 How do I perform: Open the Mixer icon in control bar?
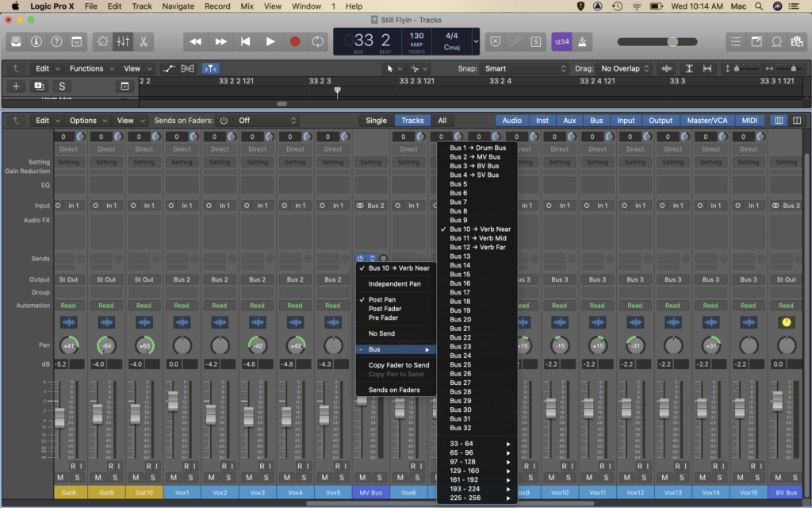[x=122, y=41]
